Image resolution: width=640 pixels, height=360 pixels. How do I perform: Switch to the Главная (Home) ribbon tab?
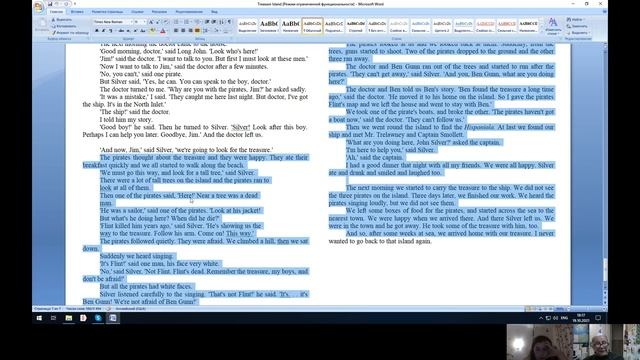click(x=56, y=11)
